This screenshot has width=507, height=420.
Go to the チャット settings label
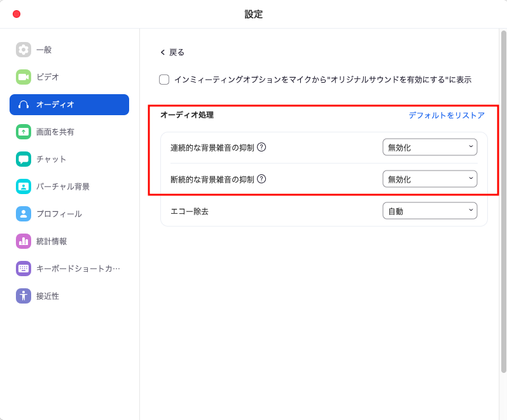click(51, 159)
